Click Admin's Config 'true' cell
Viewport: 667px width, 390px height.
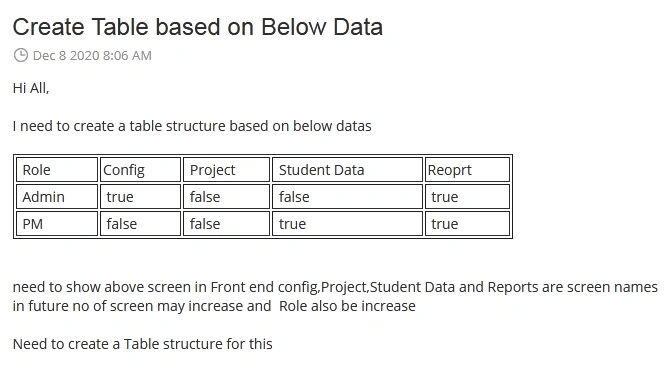[x=140, y=196]
